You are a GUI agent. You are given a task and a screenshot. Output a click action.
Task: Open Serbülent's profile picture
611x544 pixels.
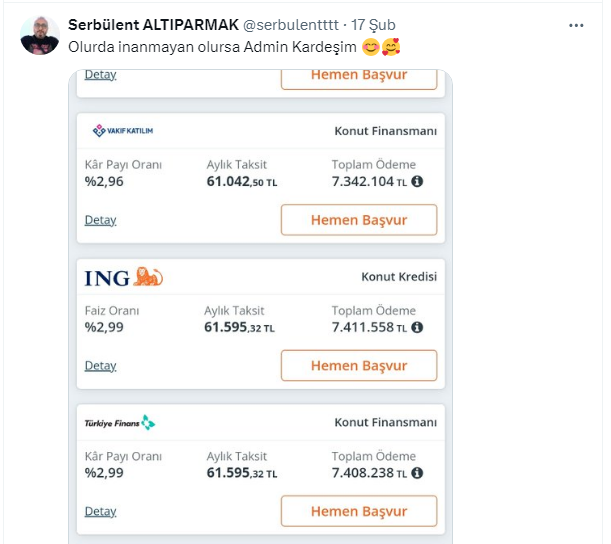pos(40,35)
